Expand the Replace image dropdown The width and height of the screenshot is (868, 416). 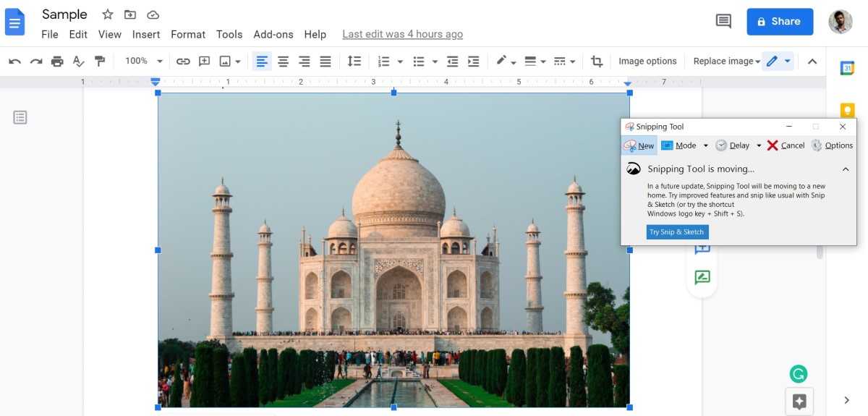coord(726,61)
